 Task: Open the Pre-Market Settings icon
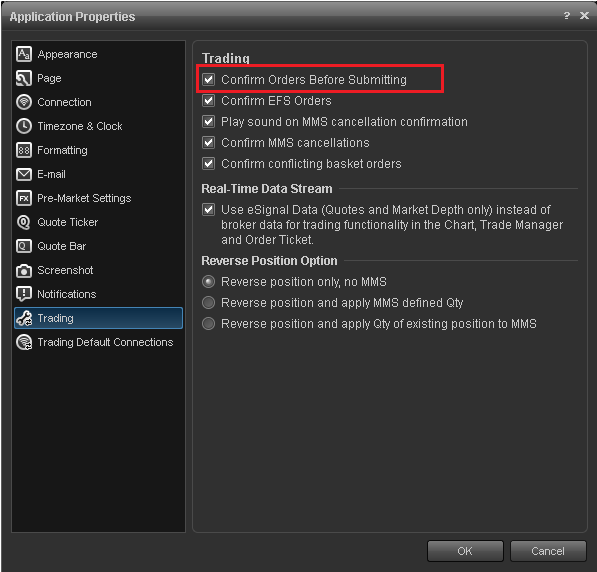point(24,198)
